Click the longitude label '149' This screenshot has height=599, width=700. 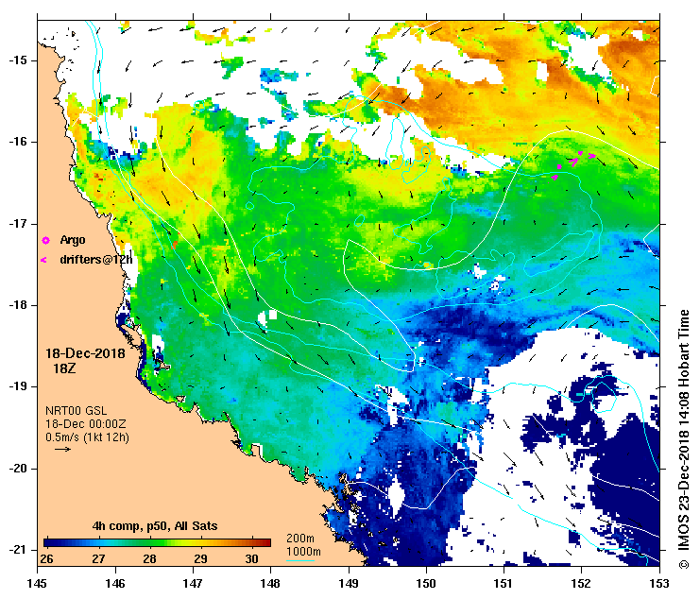[349, 583]
